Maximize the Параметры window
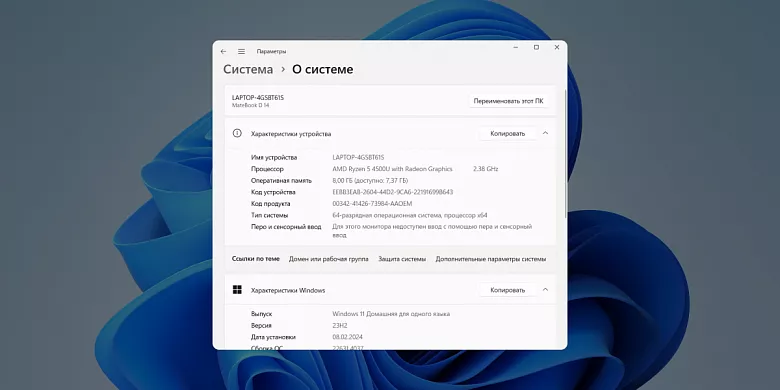The image size is (780, 390). 536,47
